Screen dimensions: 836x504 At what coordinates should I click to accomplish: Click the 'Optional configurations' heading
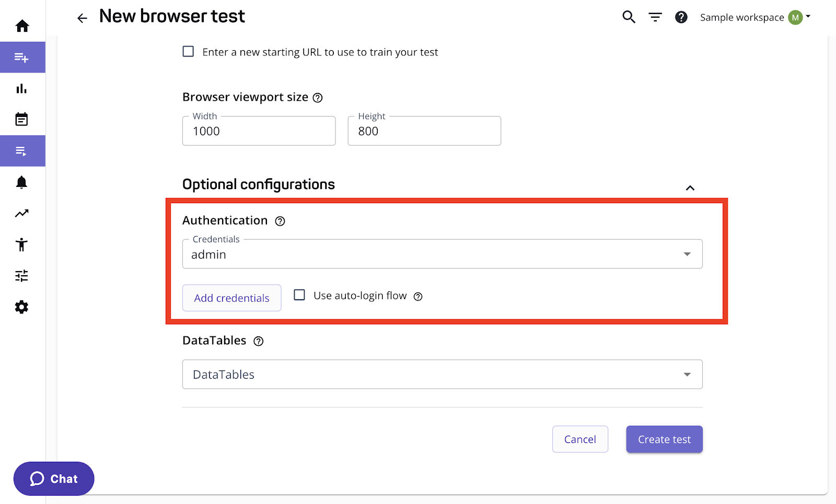click(x=259, y=184)
